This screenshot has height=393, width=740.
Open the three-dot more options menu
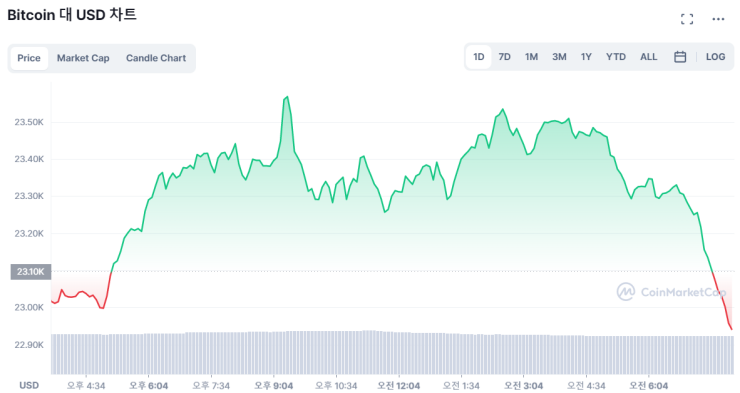pos(718,19)
